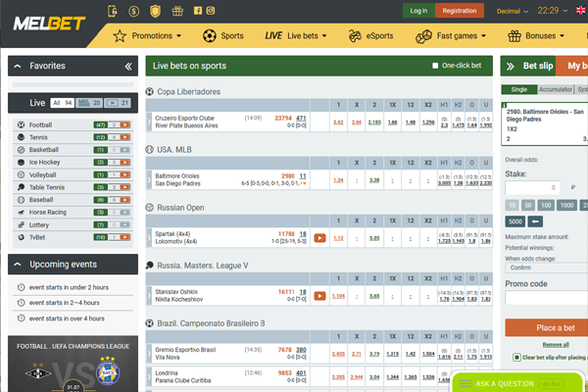
Task: Change language via UK flag icon
Action: (580, 11)
